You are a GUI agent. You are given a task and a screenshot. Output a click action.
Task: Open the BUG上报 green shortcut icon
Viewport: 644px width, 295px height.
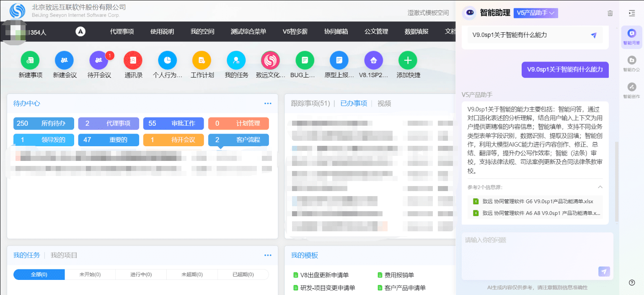pyautogui.click(x=305, y=61)
